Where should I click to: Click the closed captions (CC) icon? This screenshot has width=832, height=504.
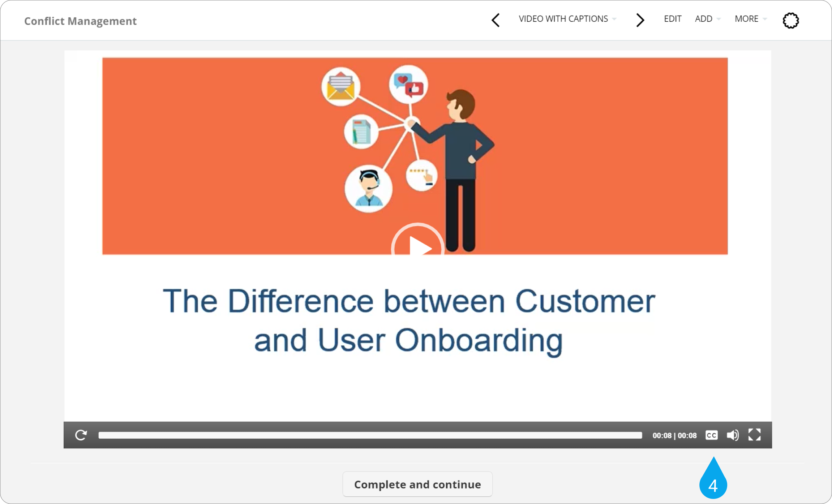pyautogui.click(x=712, y=435)
